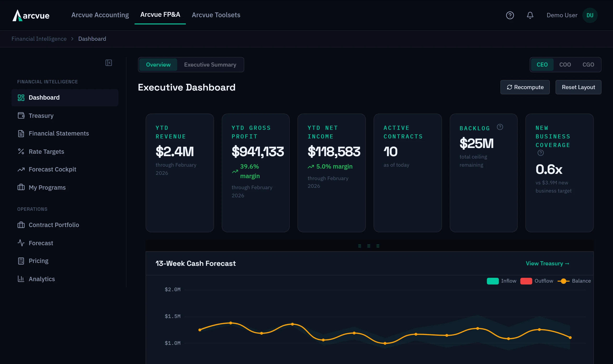
Task: Open Rate Targets in the sidebar
Action: pyautogui.click(x=65, y=152)
